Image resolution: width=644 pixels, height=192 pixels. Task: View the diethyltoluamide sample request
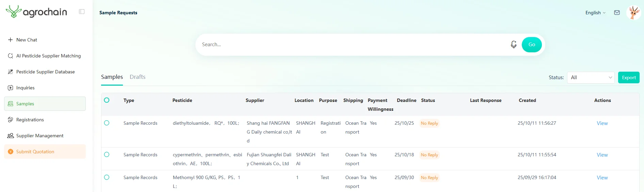click(602, 123)
